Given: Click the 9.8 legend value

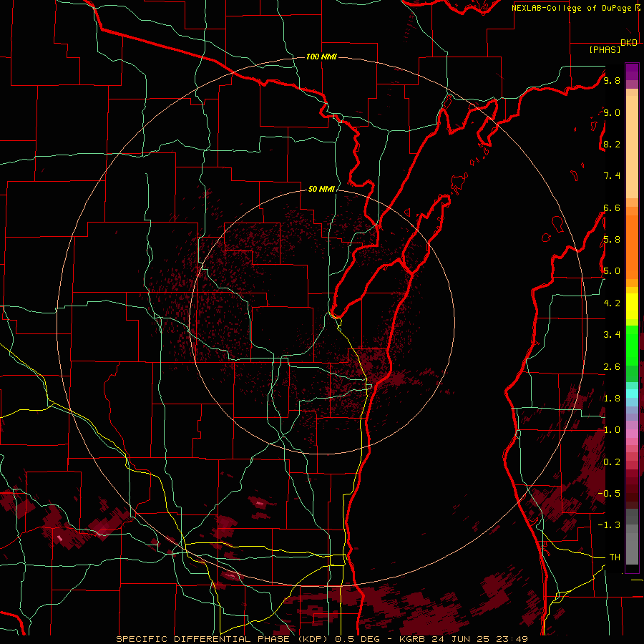Looking at the screenshot, I should [612, 80].
